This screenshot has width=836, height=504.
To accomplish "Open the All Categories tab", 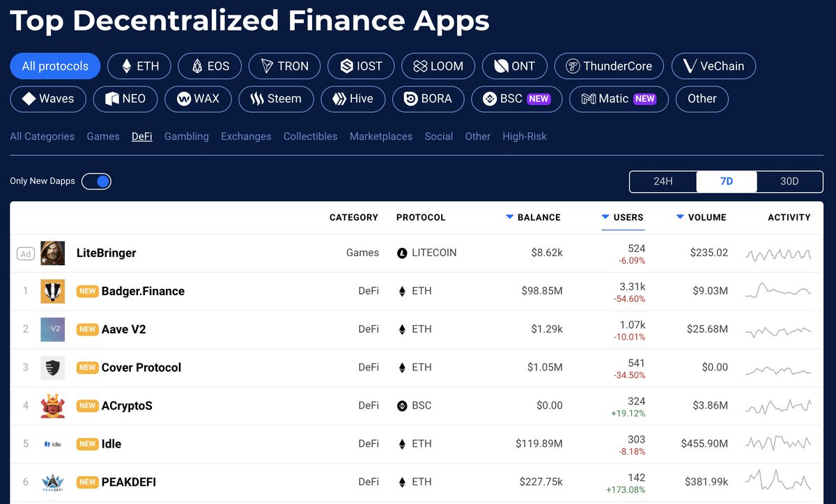I will pyautogui.click(x=42, y=136).
